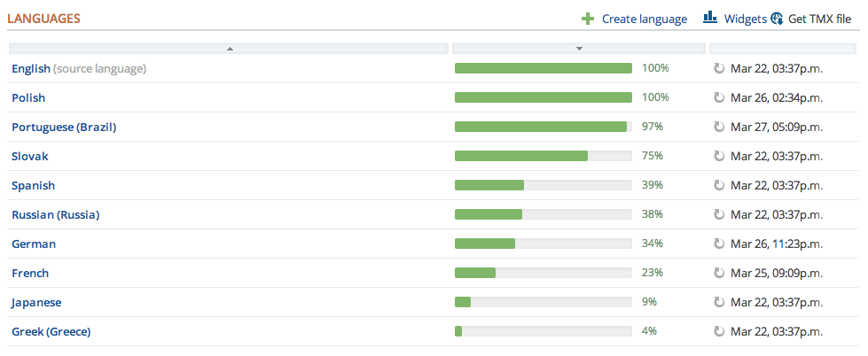The height and width of the screenshot is (356, 868).
Task: Click the globe icon for Get TMX file
Action: 777,19
